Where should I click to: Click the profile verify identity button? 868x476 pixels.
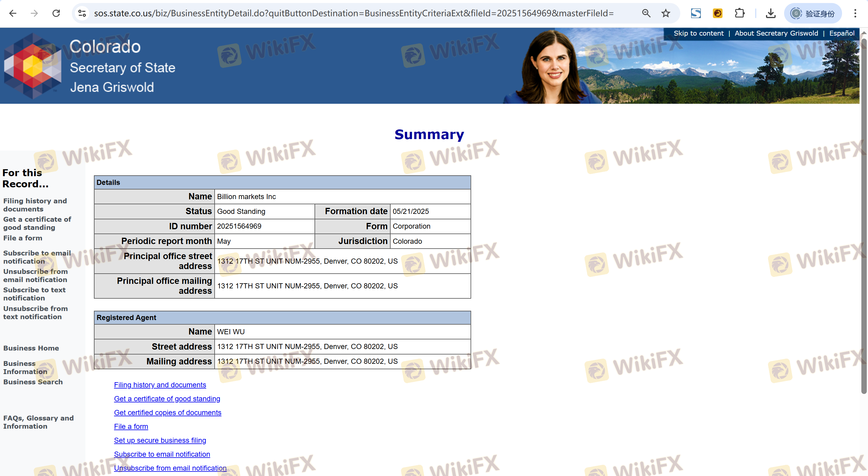813,13
